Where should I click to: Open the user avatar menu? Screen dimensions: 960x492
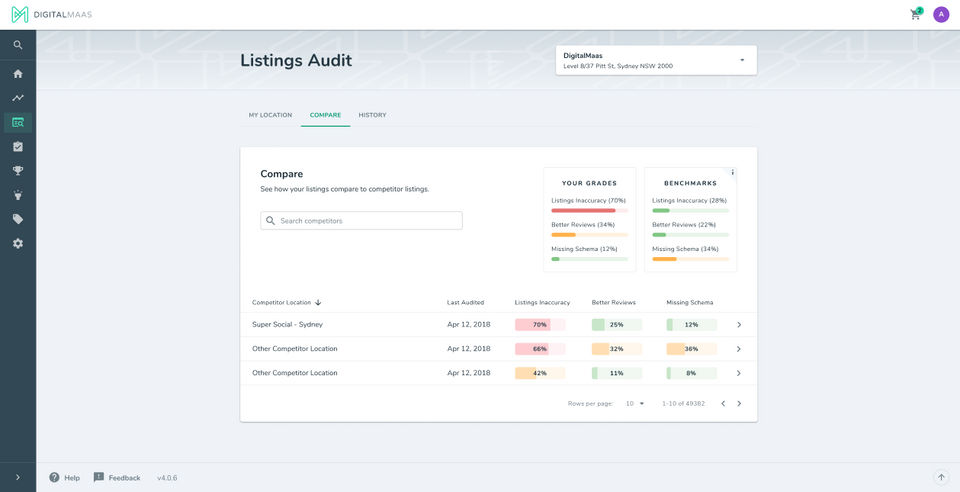point(941,15)
